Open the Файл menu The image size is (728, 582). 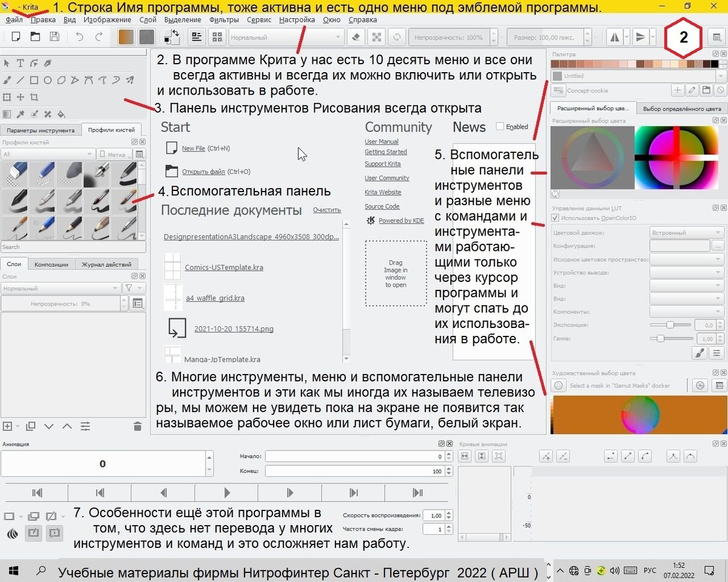coord(14,19)
